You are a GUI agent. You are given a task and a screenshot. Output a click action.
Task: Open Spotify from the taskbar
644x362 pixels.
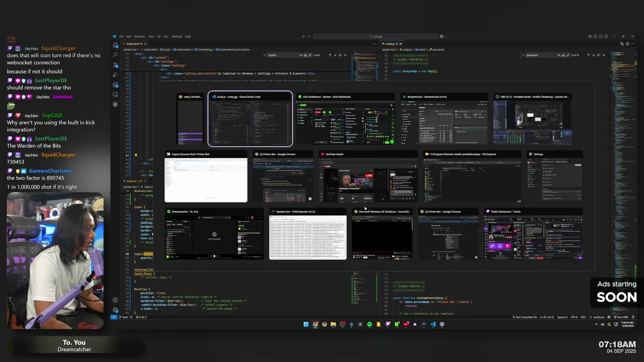pos(369,324)
